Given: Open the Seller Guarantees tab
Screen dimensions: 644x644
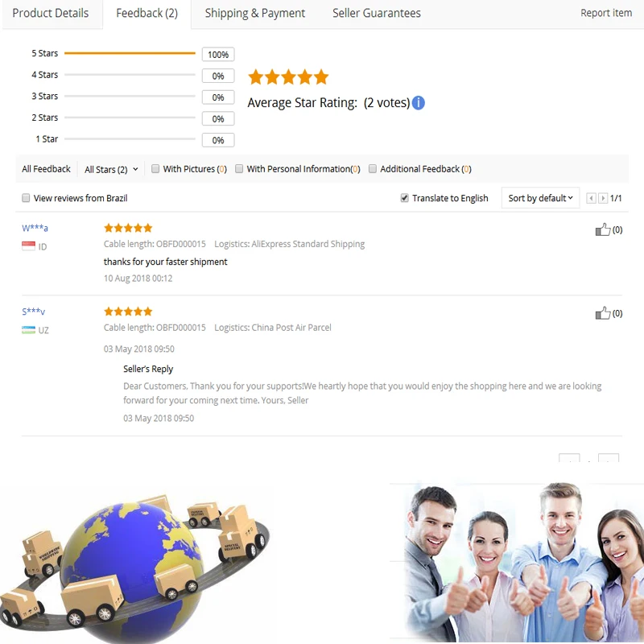Looking at the screenshot, I should (x=376, y=13).
